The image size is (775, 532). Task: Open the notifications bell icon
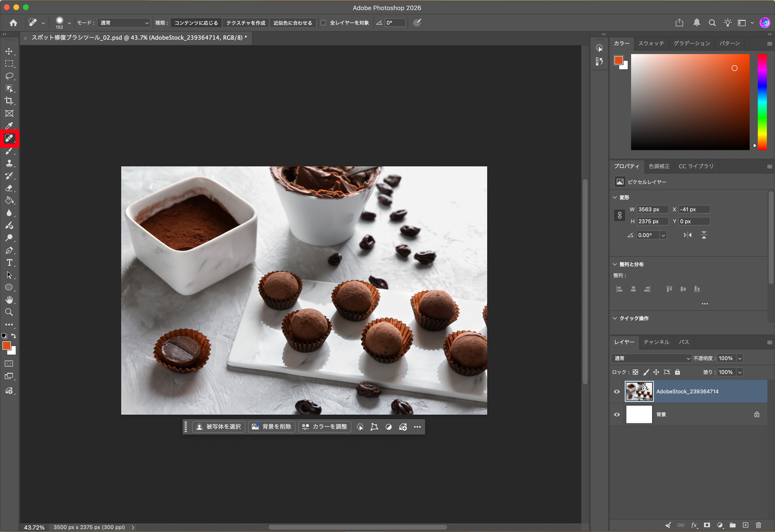[696, 23]
